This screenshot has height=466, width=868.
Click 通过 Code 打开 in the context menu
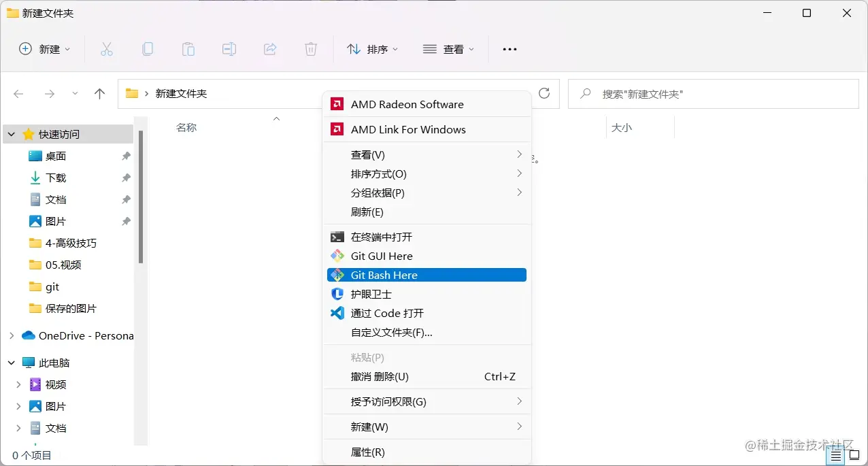click(x=388, y=313)
